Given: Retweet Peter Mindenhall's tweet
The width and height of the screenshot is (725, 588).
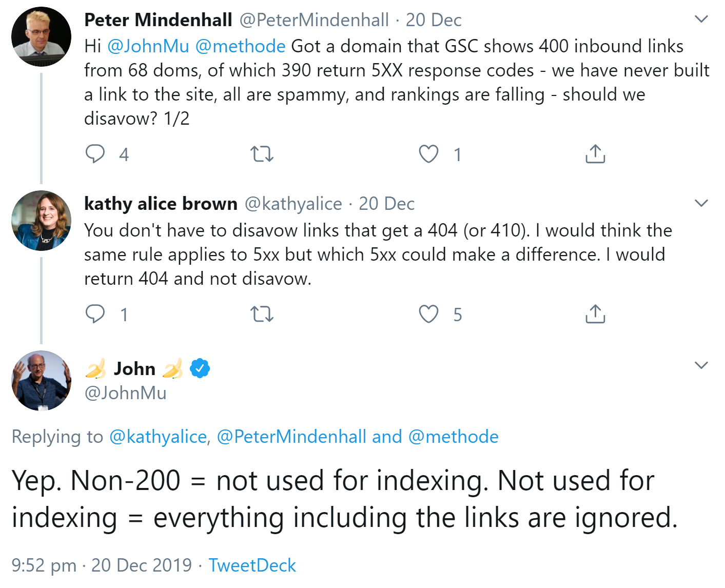Looking at the screenshot, I should click(x=262, y=154).
